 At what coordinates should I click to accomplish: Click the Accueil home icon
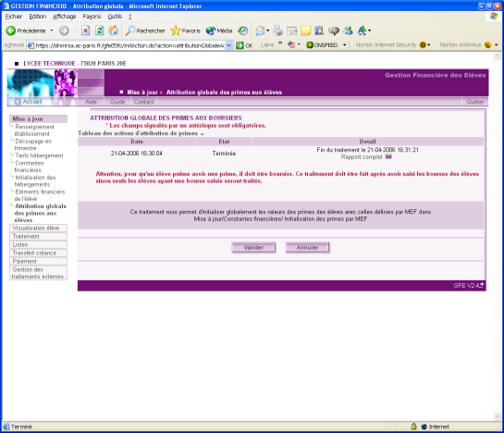[x=18, y=102]
